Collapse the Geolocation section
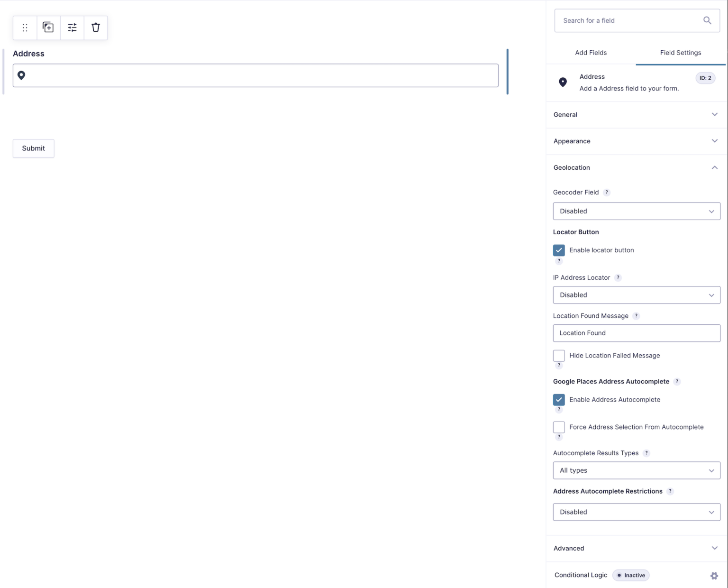This screenshot has height=588, width=728. pyautogui.click(x=637, y=168)
